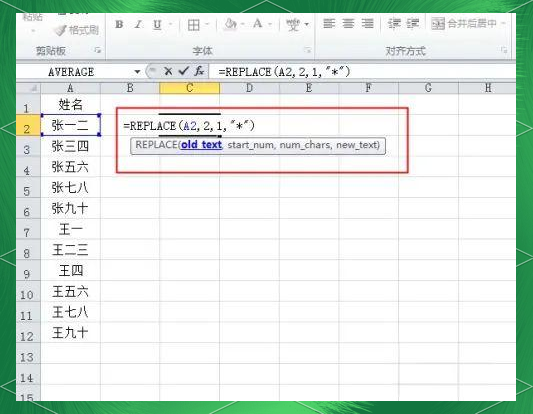Click new_text argument in function tooltip
The height and width of the screenshot is (414, 533).
pos(356,145)
